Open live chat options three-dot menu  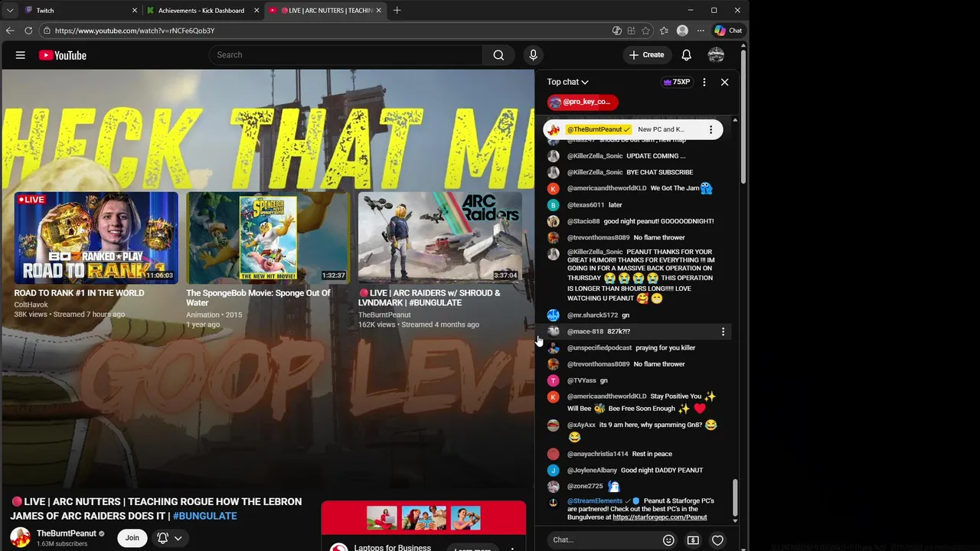[x=704, y=82]
